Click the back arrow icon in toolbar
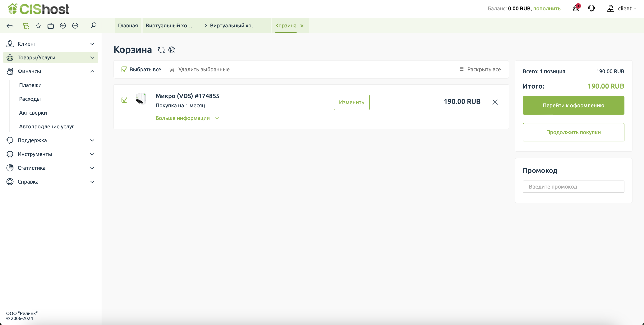This screenshot has height=325, width=644. (10, 25)
